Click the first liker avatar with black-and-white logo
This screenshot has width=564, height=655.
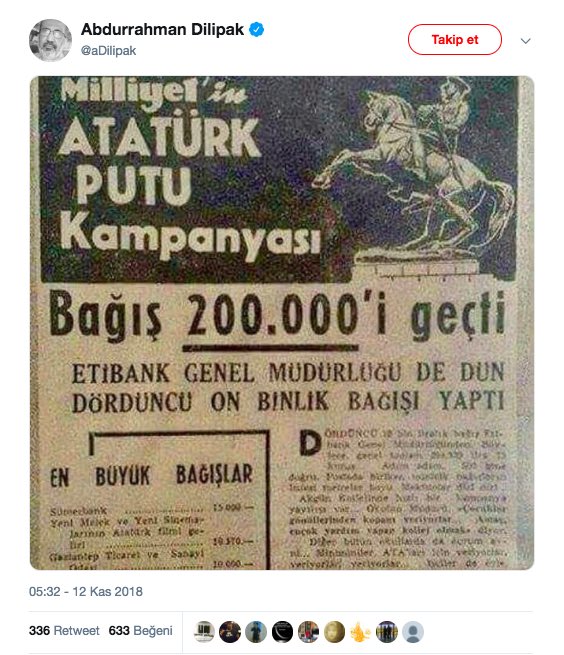(x=204, y=631)
